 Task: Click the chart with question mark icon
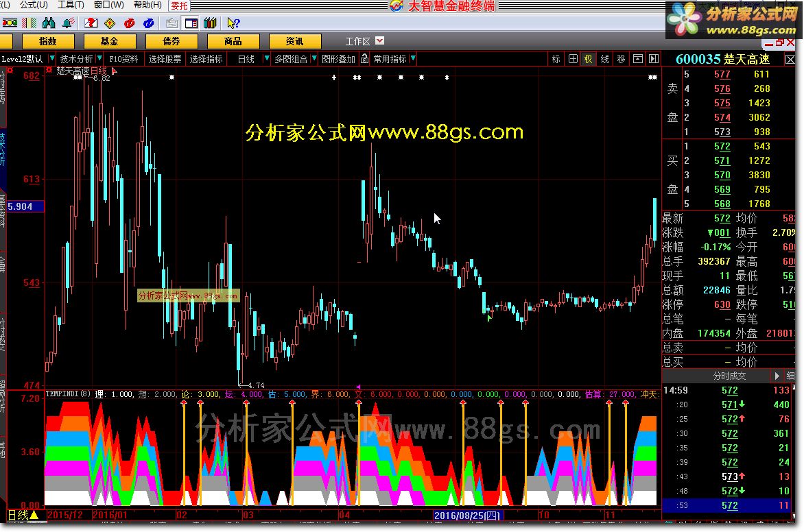tap(91, 23)
